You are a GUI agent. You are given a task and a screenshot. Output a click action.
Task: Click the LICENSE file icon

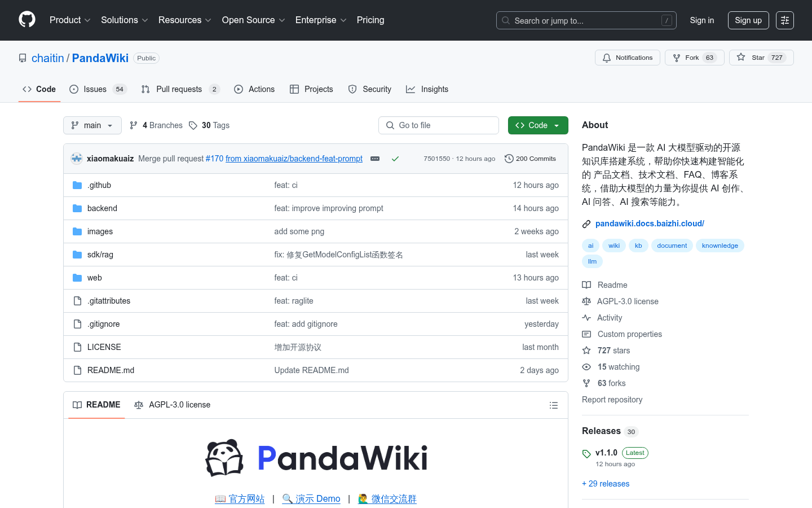click(x=77, y=347)
